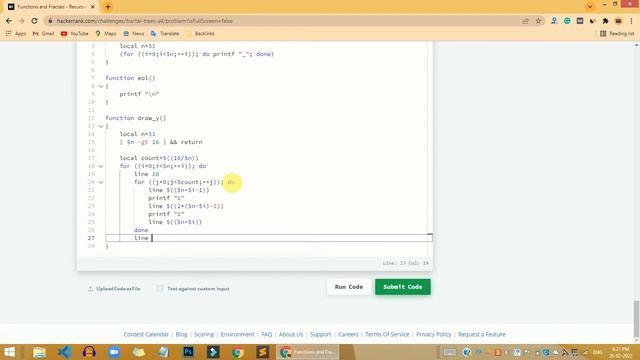Click the 'function draw_y()' code line
This screenshot has height=360, width=640.
[136, 118]
